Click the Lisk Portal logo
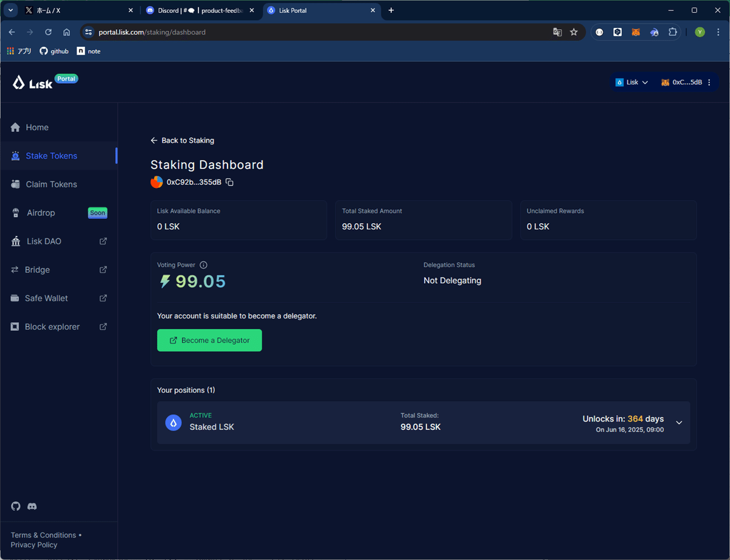Screen dimensions: 730x560 click(46, 82)
